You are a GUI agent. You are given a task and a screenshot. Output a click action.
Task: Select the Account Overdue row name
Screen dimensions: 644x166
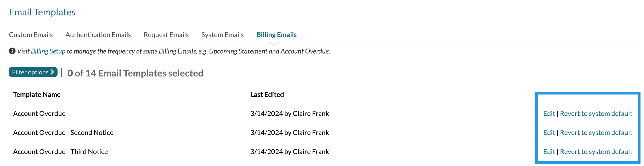click(39, 114)
